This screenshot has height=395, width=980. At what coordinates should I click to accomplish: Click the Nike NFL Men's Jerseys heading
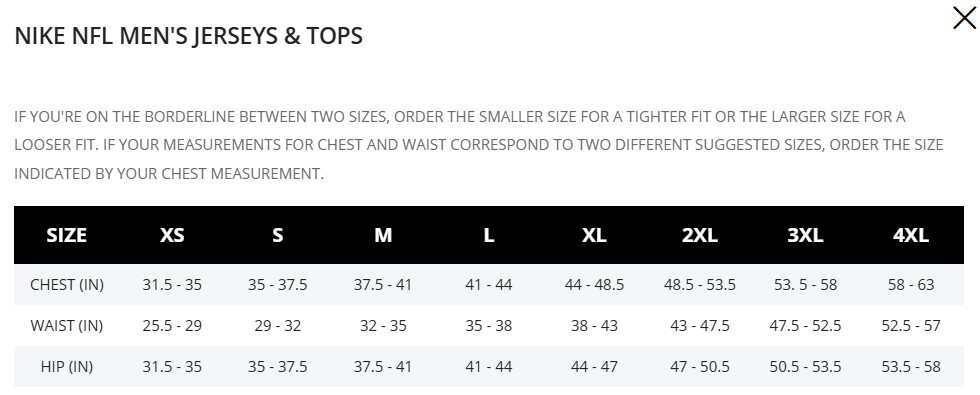(x=189, y=36)
